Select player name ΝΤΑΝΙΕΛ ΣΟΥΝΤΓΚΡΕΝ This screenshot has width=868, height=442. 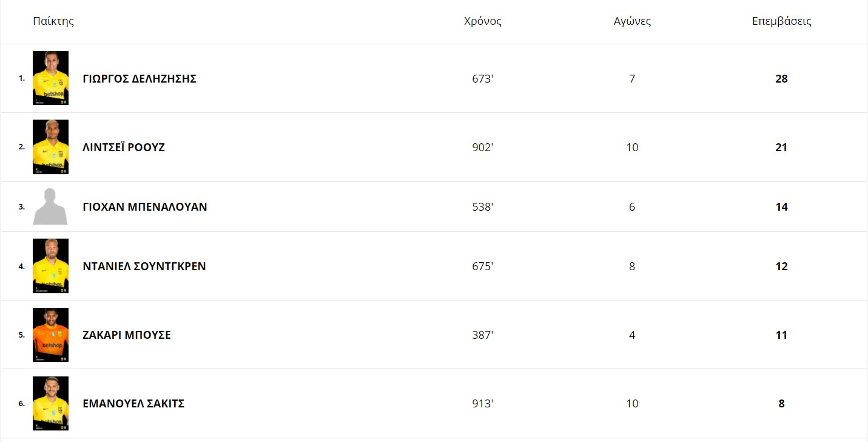pos(144,267)
